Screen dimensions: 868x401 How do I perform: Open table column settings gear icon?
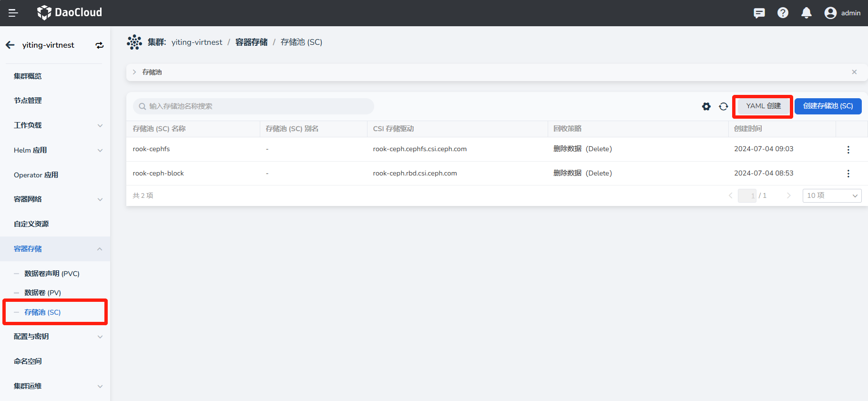coord(706,106)
